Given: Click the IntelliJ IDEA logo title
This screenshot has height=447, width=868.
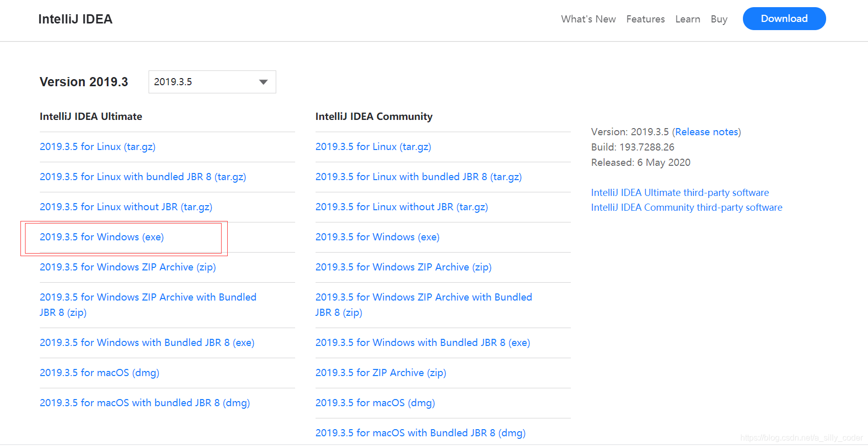Looking at the screenshot, I should click(x=75, y=19).
